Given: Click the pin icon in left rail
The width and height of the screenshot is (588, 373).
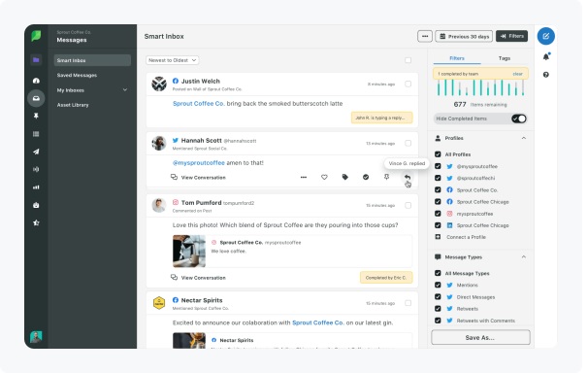Looking at the screenshot, I should click(x=36, y=116).
